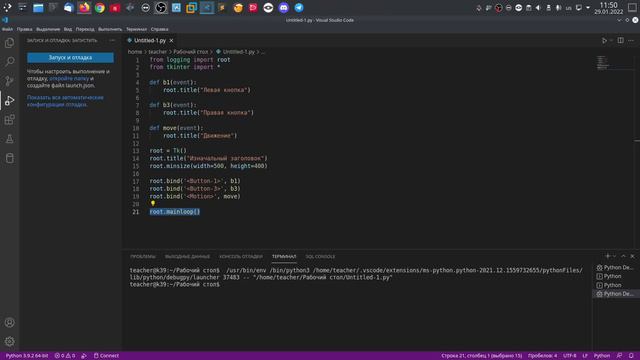
Task: Open the Accounts icon in the activity bar
Action: click(9, 322)
